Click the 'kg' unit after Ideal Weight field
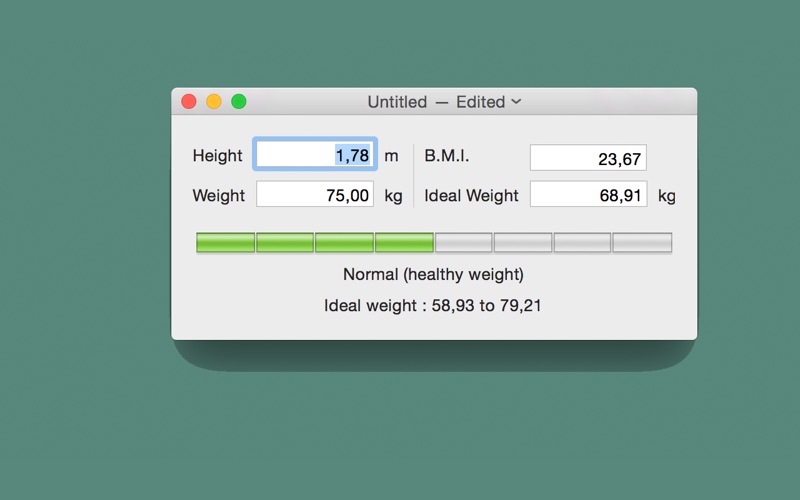 pos(667,196)
